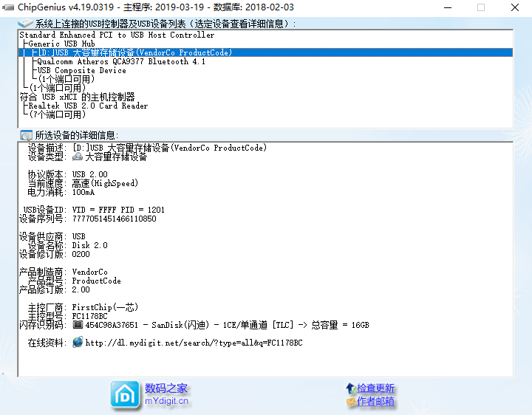Screen dimensions: 532x415
Task: Click the ChipGenius app icon in title bar
Action: 8,7
